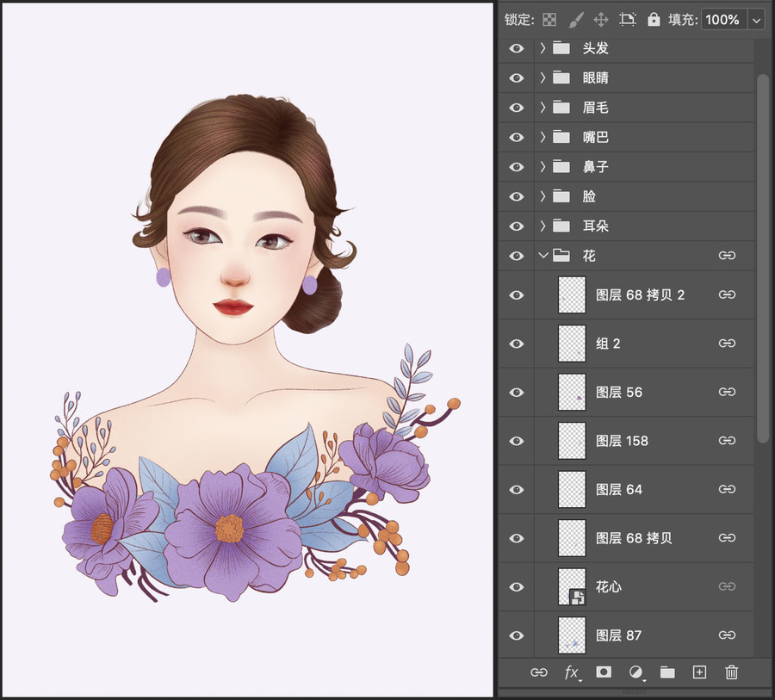This screenshot has height=700, width=775.
Task: Click link icon on 花 group
Action: [727, 256]
